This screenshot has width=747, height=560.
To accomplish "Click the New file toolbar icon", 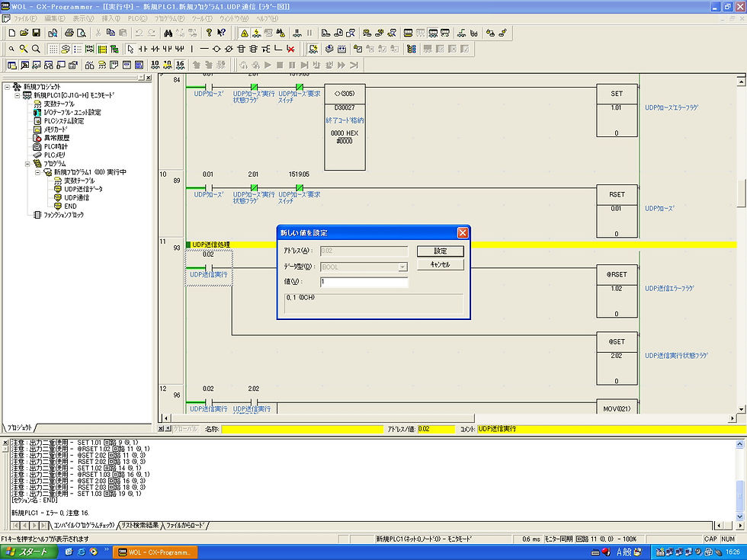I will coord(12,33).
